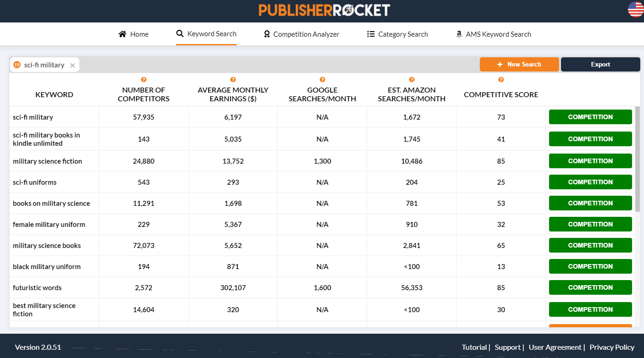This screenshot has width=644, height=358.
Task: Select keyword 'best military science fiction'
Action: click(44, 309)
